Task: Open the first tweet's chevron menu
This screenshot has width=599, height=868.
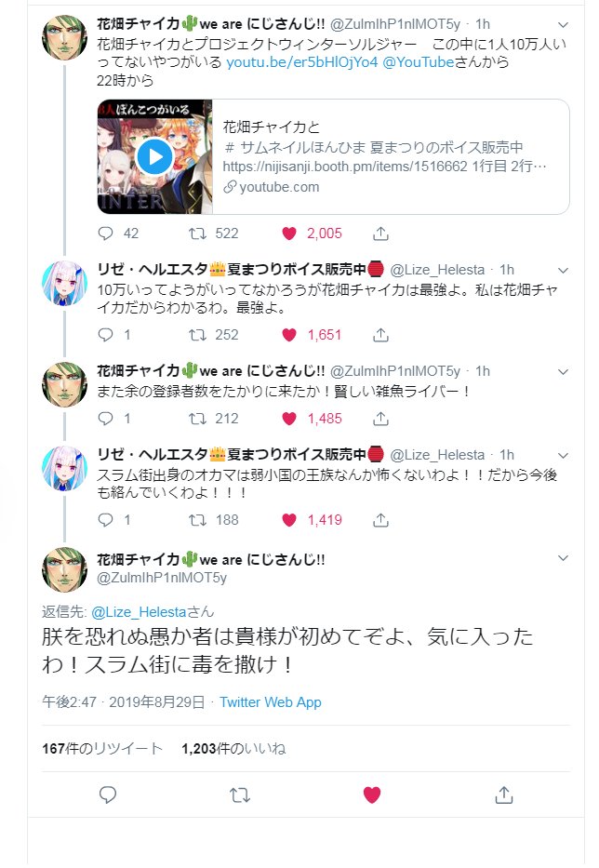Action: coord(563,25)
